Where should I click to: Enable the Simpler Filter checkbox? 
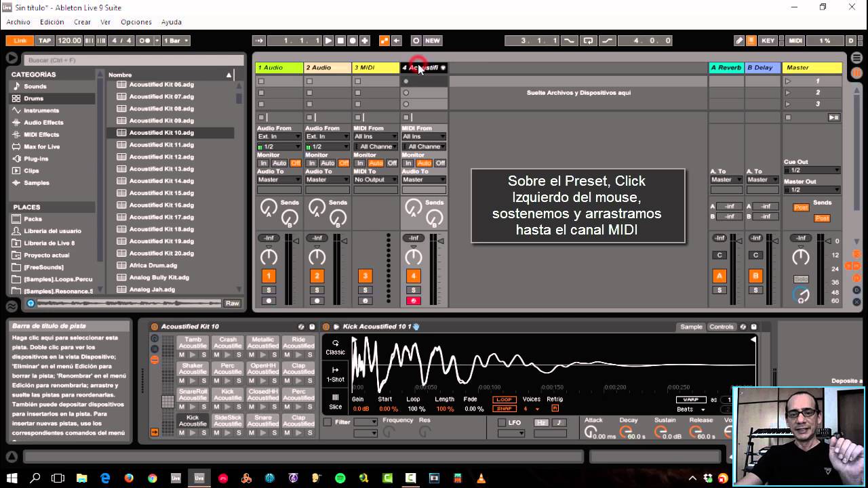(328, 422)
